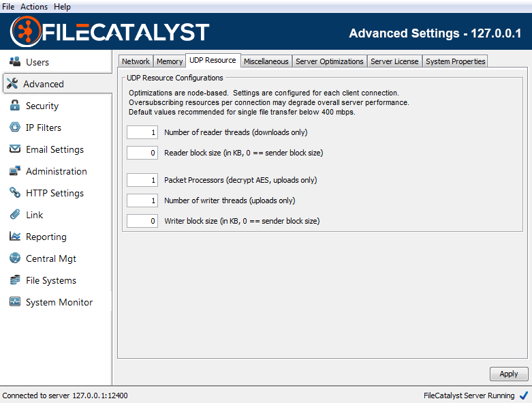Click the Security padlock icon

tap(15, 105)
